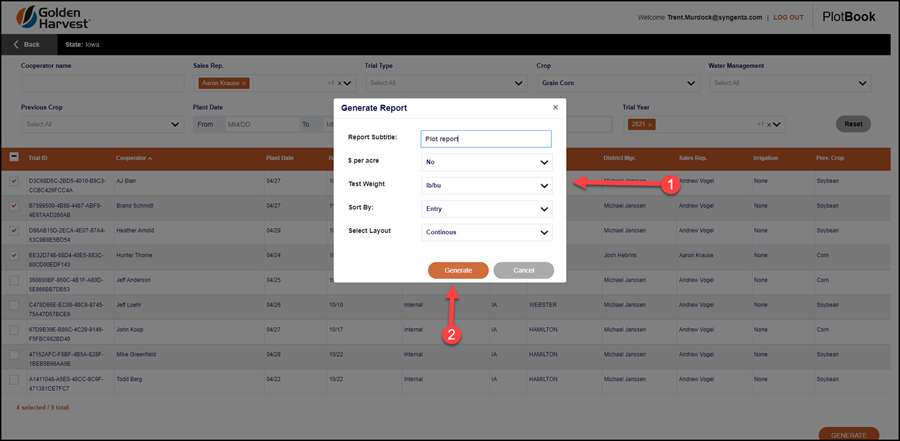Expand the Trial Type dropdown
900x441 pixels.
(x=519, y=83)
